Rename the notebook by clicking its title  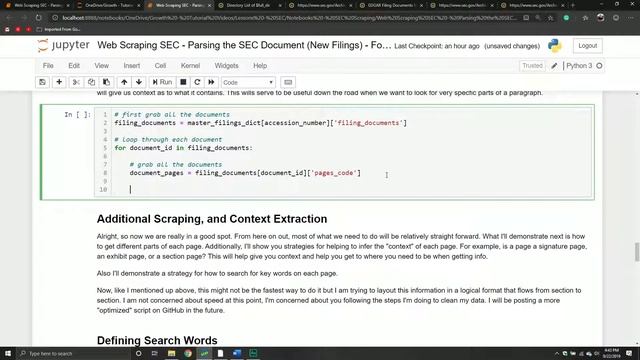(244, 45)
